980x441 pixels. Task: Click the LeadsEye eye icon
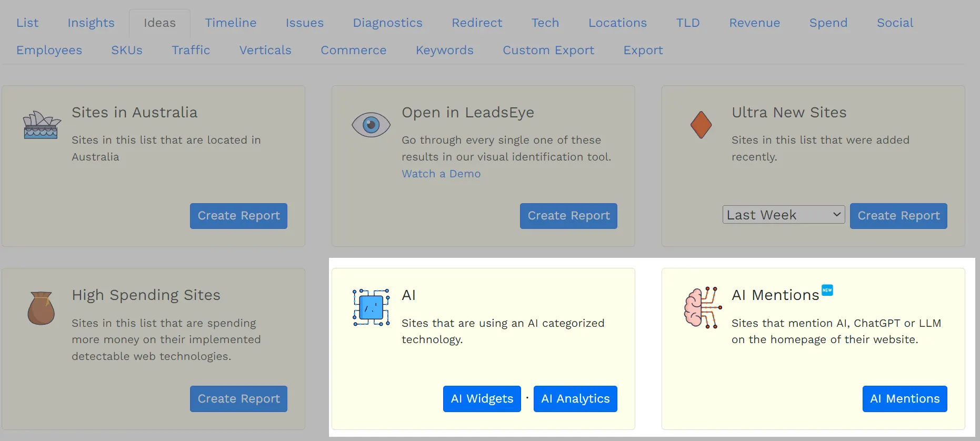click(371, 125)
